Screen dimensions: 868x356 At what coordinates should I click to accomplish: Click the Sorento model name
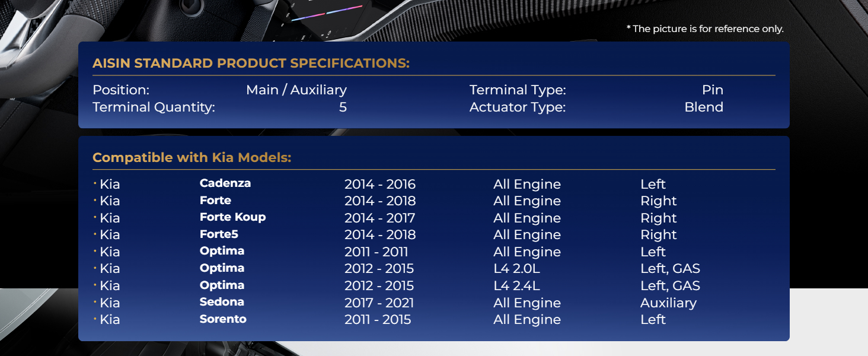coord(223,319)
